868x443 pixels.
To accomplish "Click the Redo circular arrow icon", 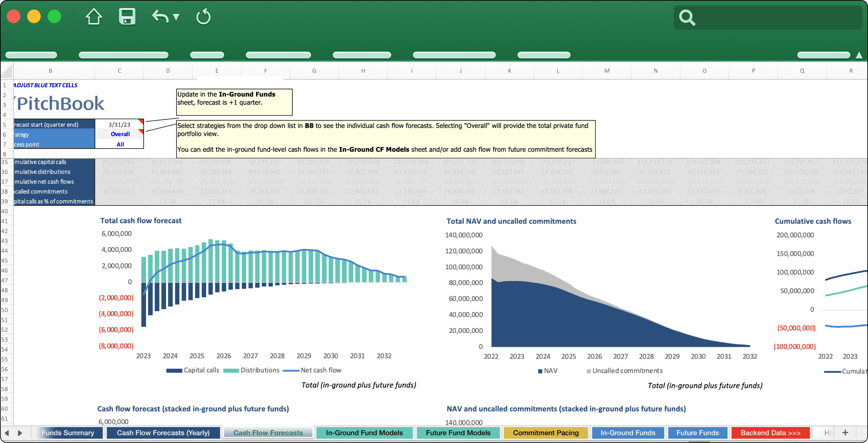I will [x=203, y=17].
